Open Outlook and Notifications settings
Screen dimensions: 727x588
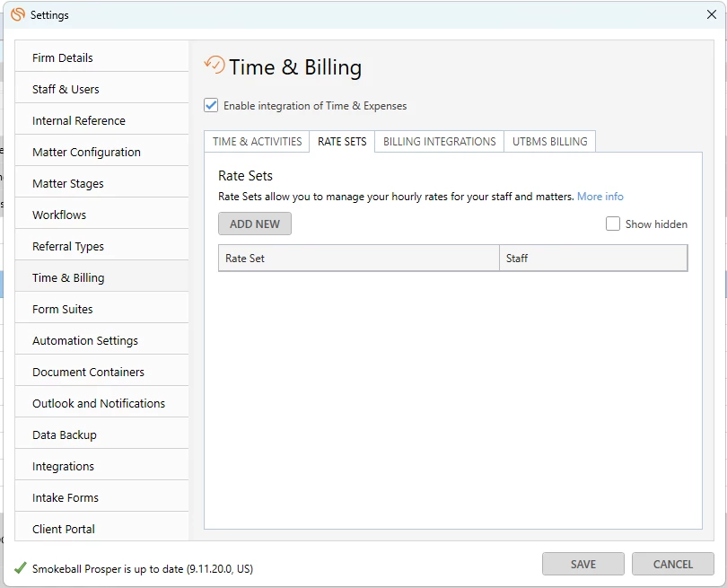[101, 403]
